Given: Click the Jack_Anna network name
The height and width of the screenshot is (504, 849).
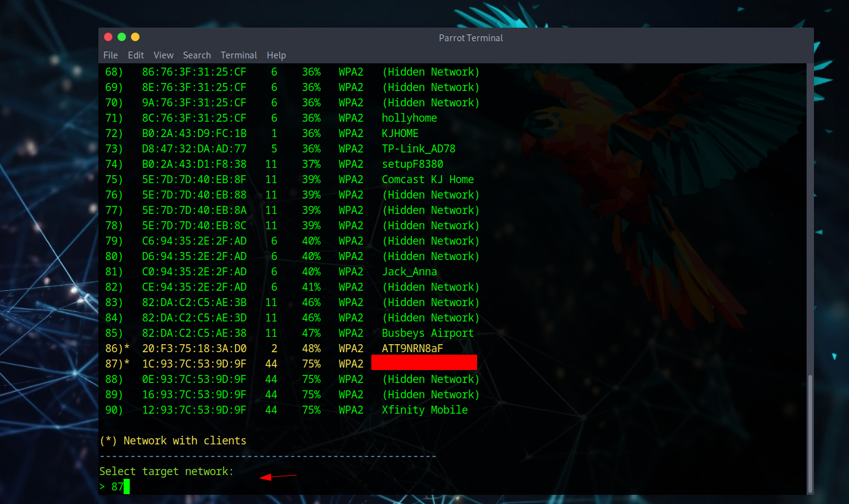Looking at the screenshot, I should pos(409,272).
